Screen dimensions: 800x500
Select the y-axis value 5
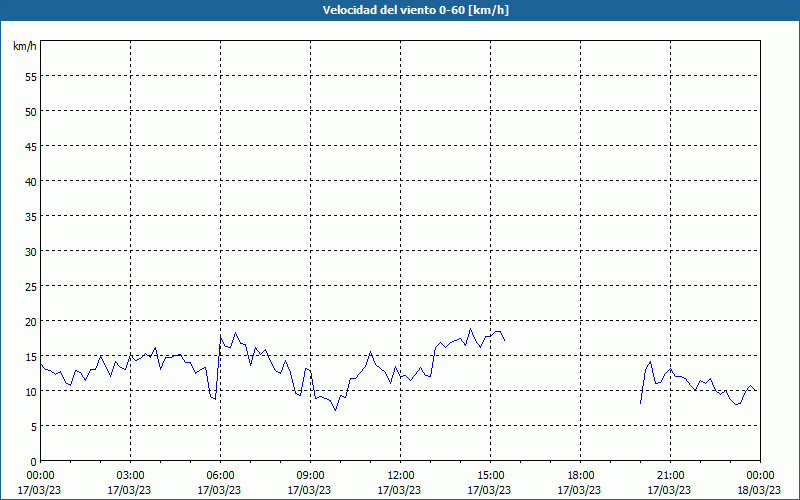pos(34,427)
